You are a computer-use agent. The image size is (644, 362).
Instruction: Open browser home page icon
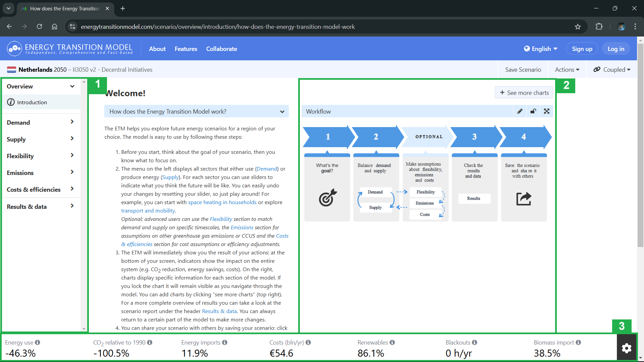(x=54, y=26)
